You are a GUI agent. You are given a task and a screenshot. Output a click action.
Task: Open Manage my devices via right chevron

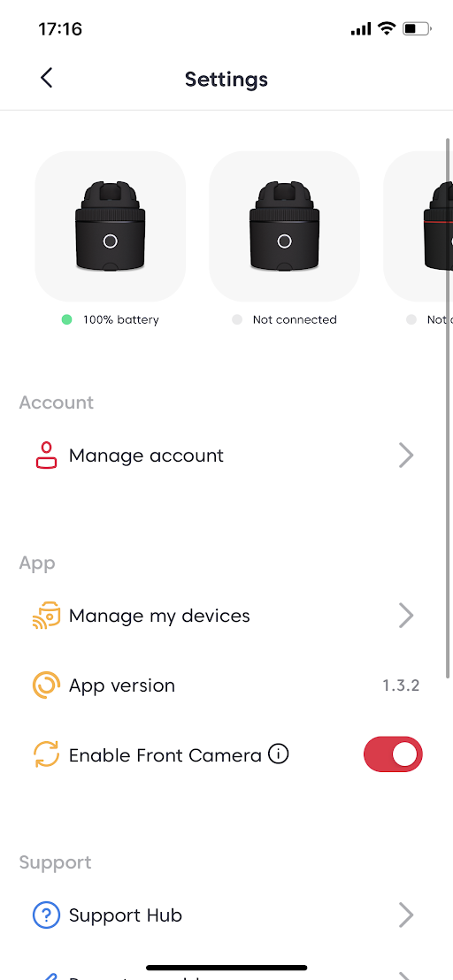point(406,616)
